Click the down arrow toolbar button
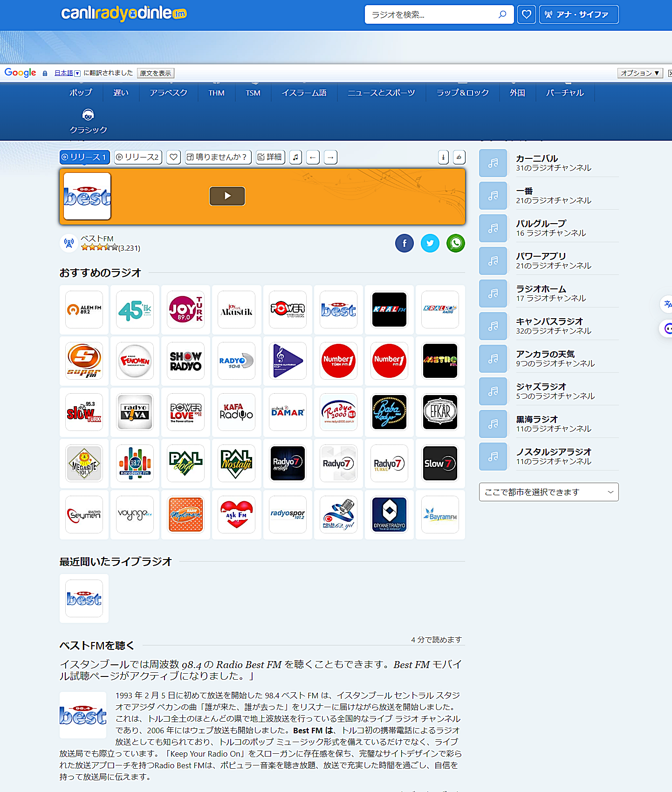This screenshot has height=792, width=672. click(x=443, y=157)
